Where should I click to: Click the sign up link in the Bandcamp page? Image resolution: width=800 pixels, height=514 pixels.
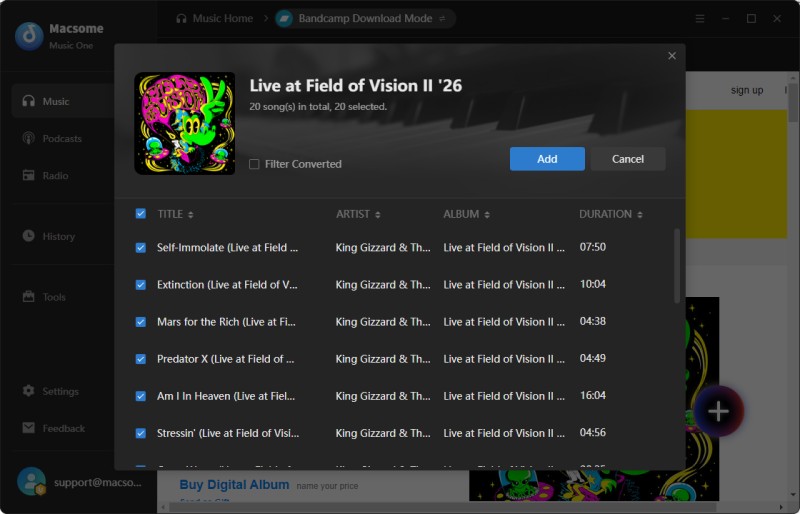point(747,90)
